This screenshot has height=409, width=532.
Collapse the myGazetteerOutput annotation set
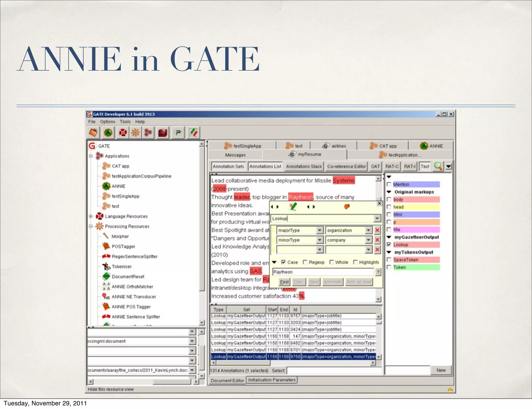[x=389, y=237]
